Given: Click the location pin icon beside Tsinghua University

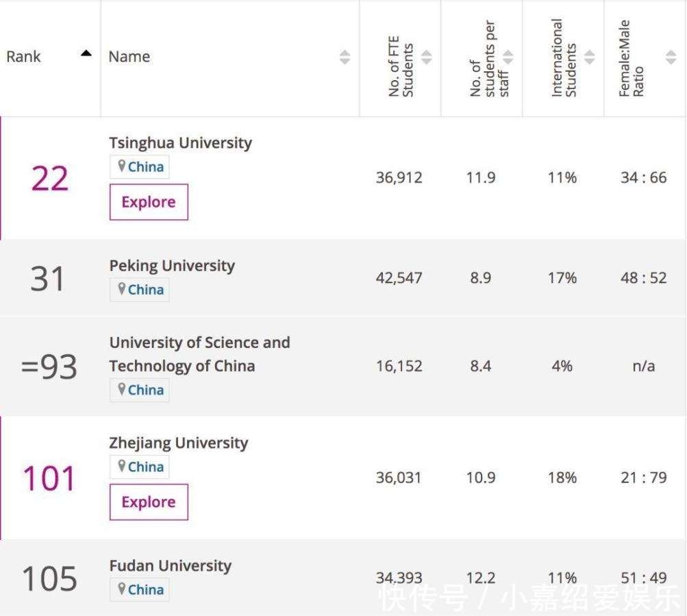Looking at the screenshot, I should (123, 166).
